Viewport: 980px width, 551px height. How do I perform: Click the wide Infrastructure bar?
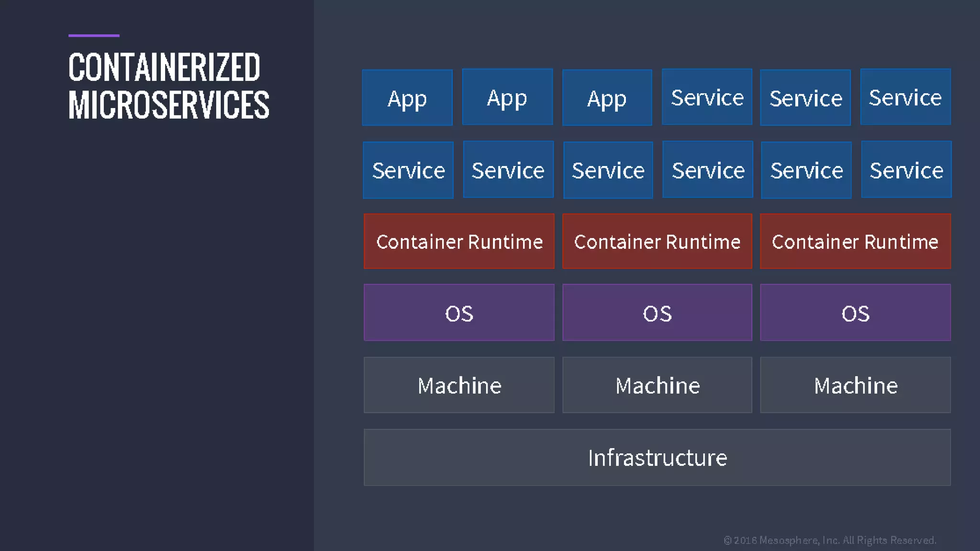tap(657, 457)
